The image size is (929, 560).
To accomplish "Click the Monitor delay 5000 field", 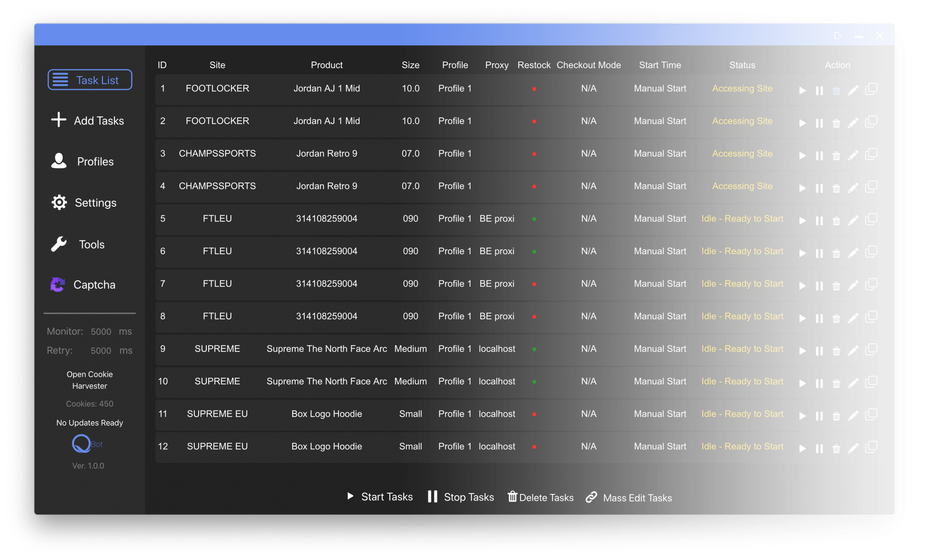I will coord(101,332).
